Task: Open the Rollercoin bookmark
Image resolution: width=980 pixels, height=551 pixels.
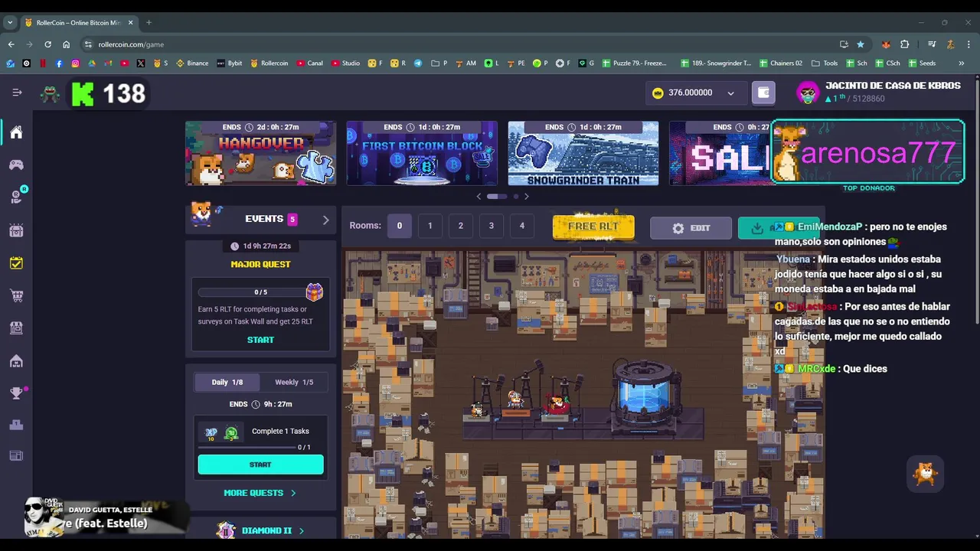Action: tap(269, 64)
